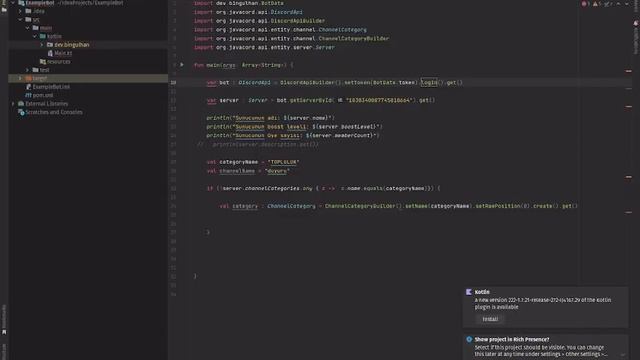640x360 pixels.
Task: Click the 'Show project in Rich Presence?' title
Action: point(512,339)
